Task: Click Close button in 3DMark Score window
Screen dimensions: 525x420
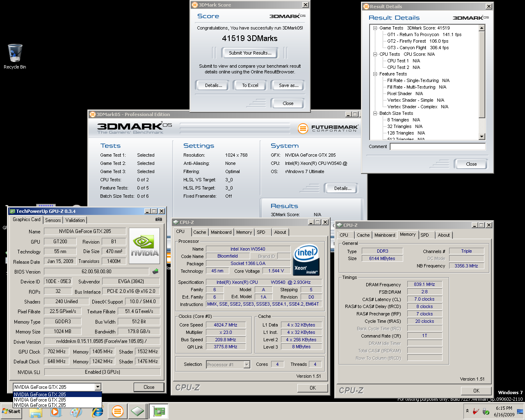Action: (288, 103)
